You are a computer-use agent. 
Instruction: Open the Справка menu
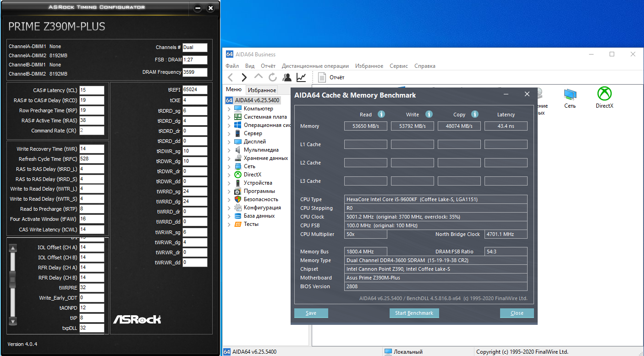tap(425, 66)
